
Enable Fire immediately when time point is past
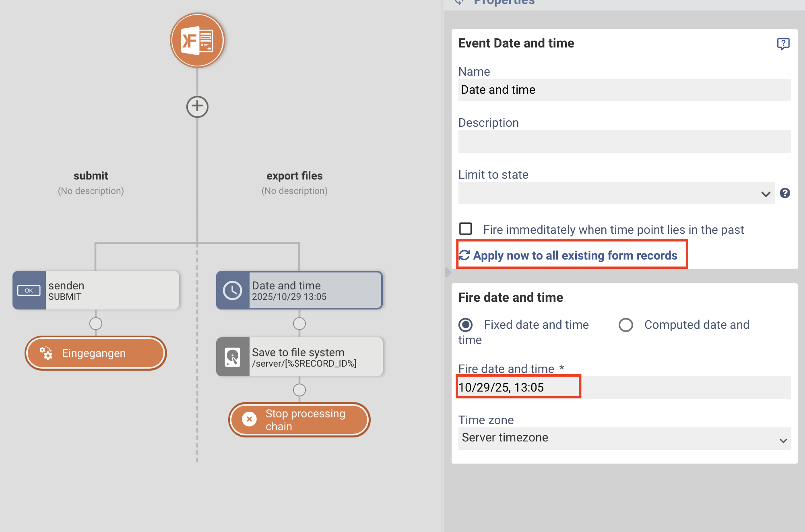click(466, 229)
